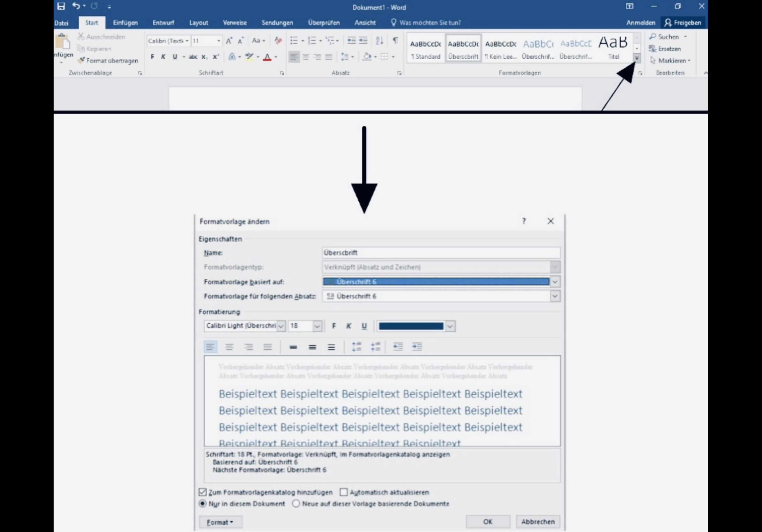Switch to the Einfügen ribbon tab
This screenshot has height=532, width=762.
[x=125, y=23]
